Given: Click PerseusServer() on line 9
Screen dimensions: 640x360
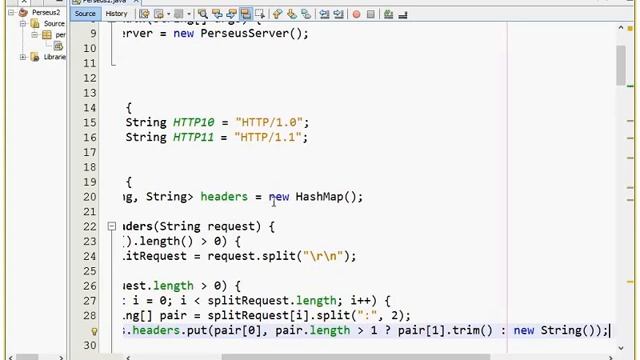Looking at the screenshot, I should [251, 33].
